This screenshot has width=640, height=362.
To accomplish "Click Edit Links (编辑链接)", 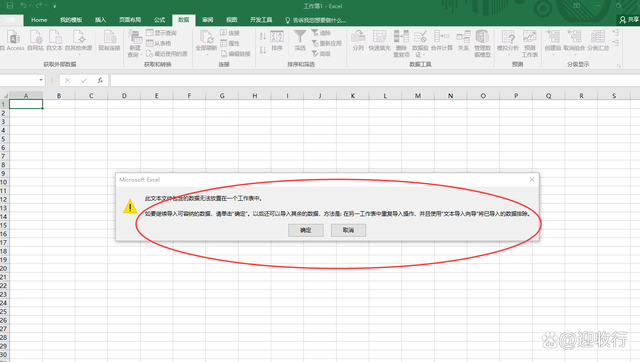I will [x=236, y=53].
